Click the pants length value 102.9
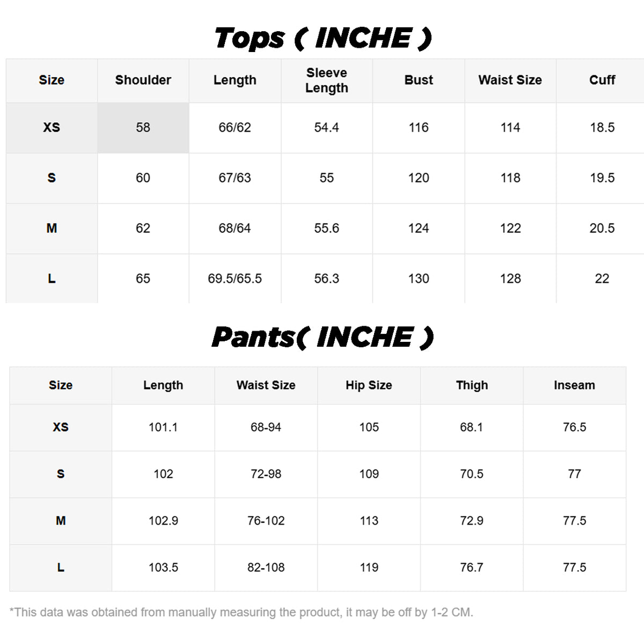This screenshot has width=644, height=644. [x=163, y=521]
